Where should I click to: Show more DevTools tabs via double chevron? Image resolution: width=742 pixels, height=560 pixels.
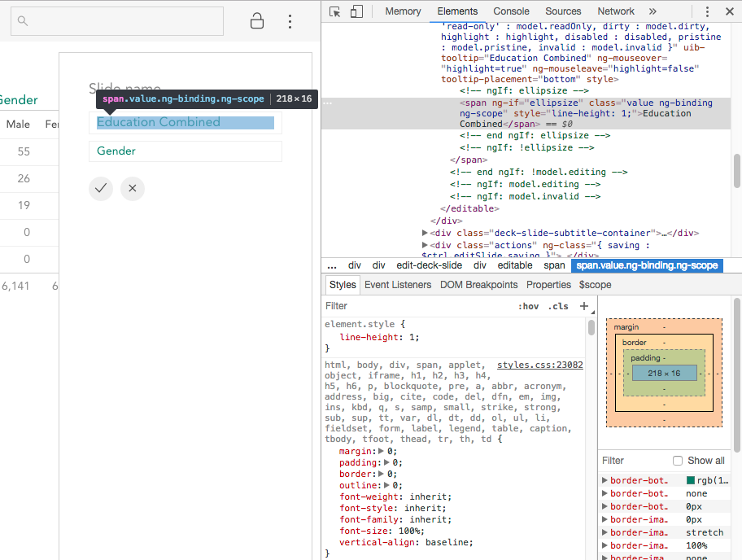[x=653, y=11]
